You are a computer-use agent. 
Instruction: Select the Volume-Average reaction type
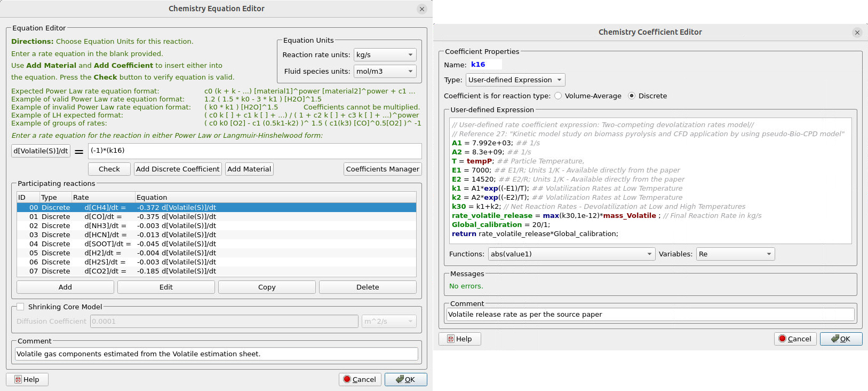point(558,96)
